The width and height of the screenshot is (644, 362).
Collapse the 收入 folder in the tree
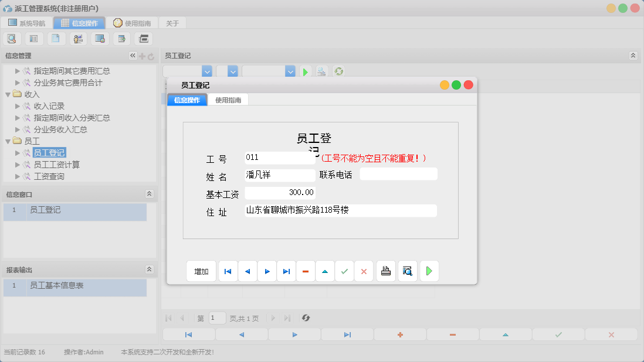coord(7,94)
